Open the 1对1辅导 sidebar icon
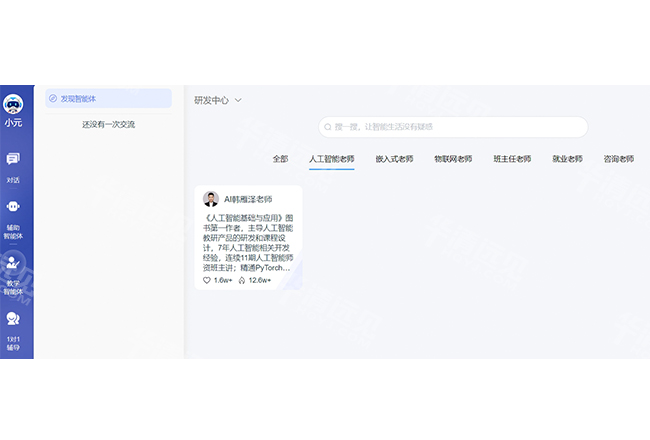Image resolution: width=650 pixels, height=440 pixels. (13, 320)
